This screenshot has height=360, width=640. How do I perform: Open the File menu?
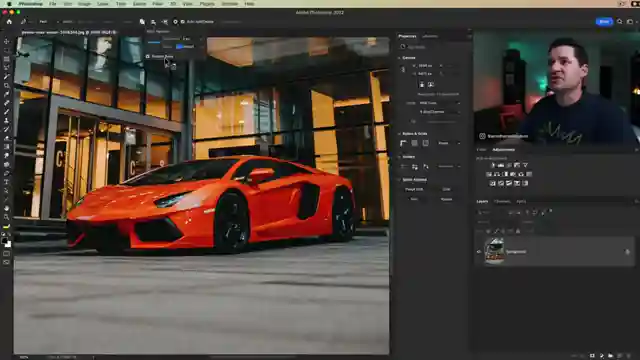[x=53, y=4]
